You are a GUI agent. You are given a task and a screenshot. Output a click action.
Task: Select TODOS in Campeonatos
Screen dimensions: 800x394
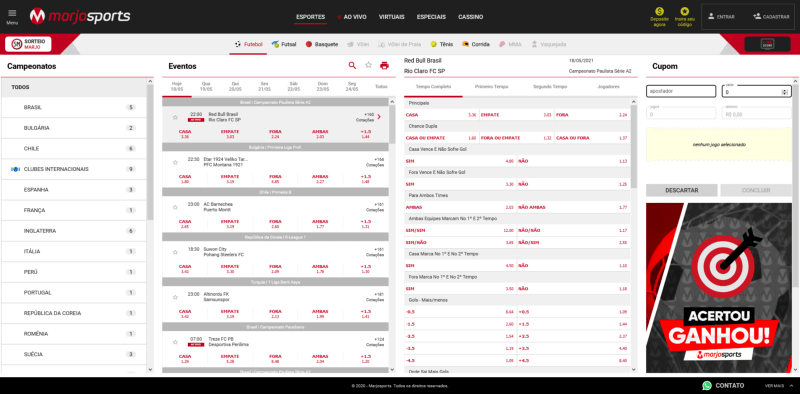(x=74, y=87)
